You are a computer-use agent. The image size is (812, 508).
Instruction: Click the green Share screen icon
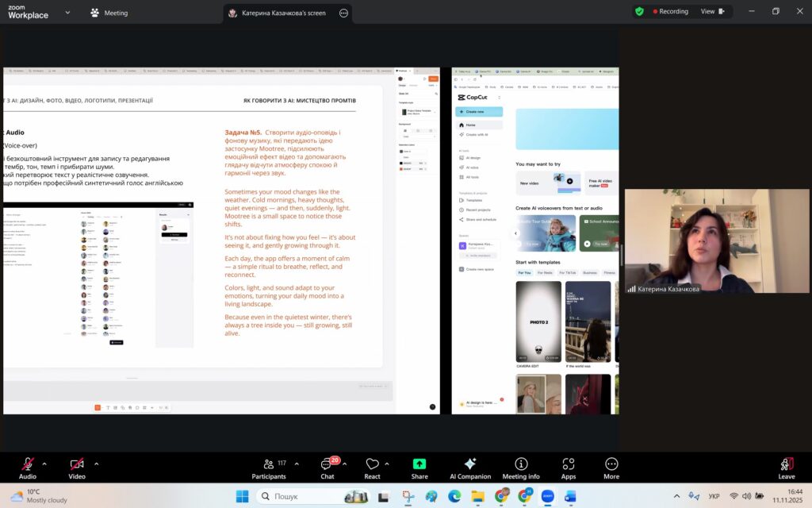(x=419, y=467)
